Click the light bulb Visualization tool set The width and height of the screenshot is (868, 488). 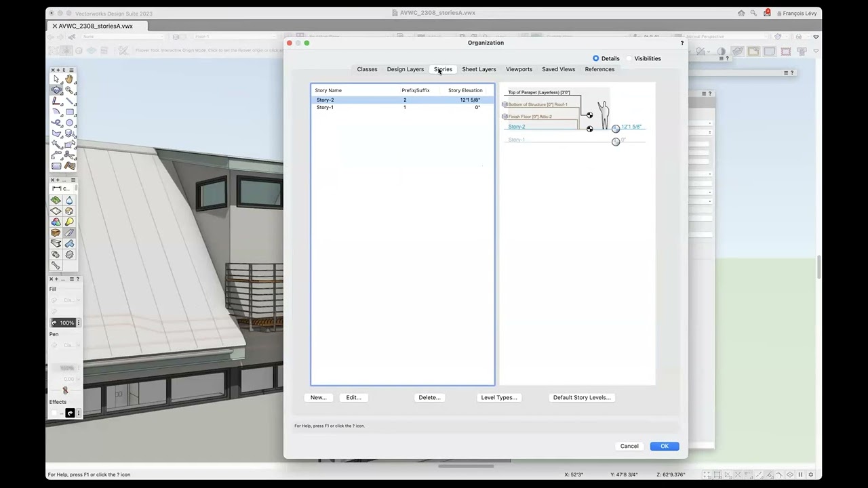click(69, 222)
